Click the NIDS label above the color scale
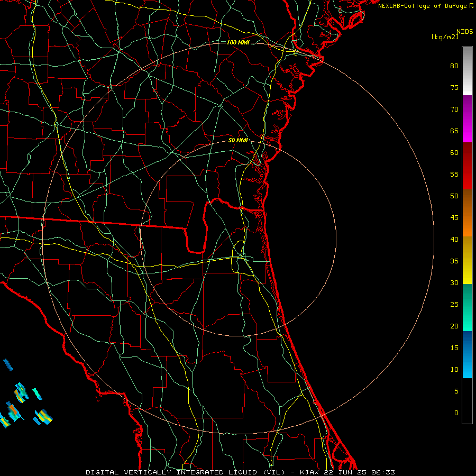This screenshot has height=476, width=476. (464, 32)
